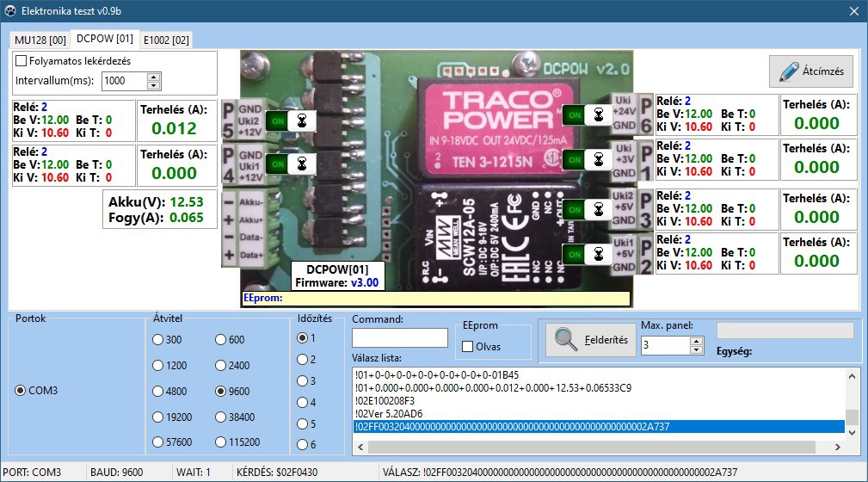
Task: Toggle the ON switch for the P2 Uki1 +5V output
Action: pyautogui.click(x=574, y=254)
